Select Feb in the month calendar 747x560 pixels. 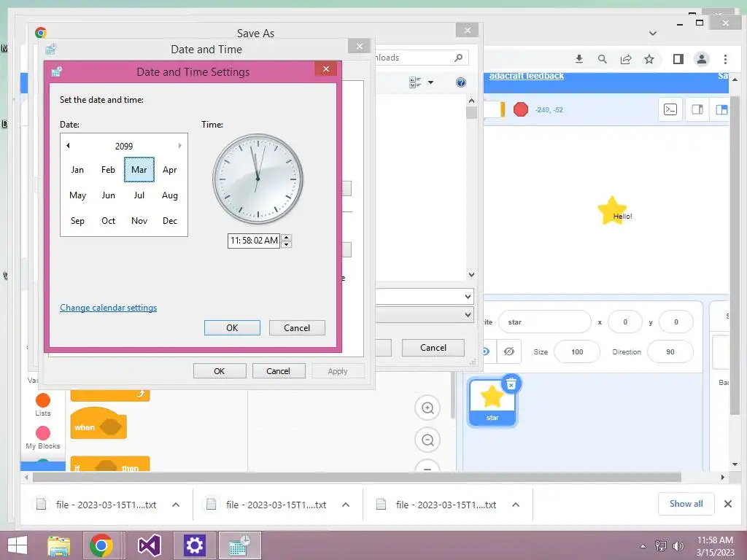(x=108, y=169)
